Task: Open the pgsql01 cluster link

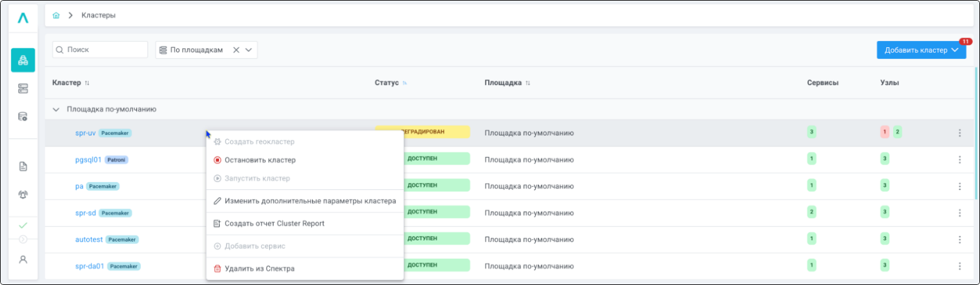Action: [x=88, y=160]
